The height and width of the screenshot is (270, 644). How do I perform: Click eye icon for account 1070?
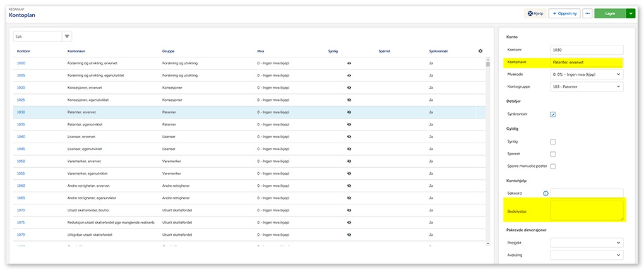tap(349, 209)
